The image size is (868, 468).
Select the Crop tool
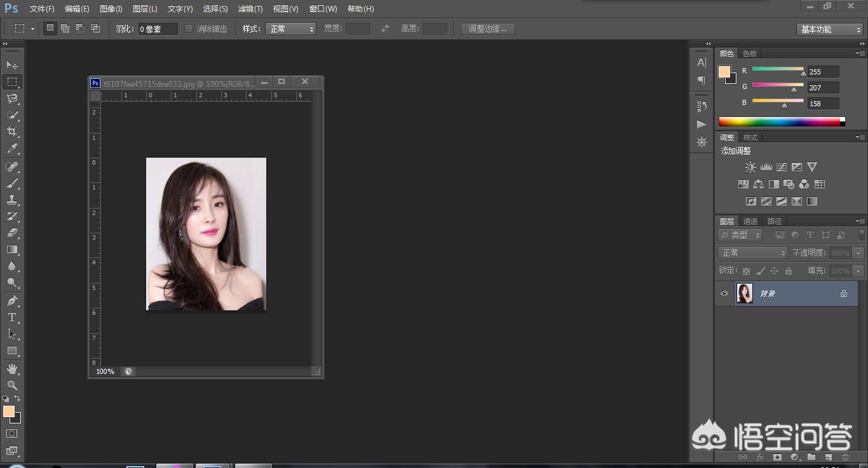(x=12, y=132)
